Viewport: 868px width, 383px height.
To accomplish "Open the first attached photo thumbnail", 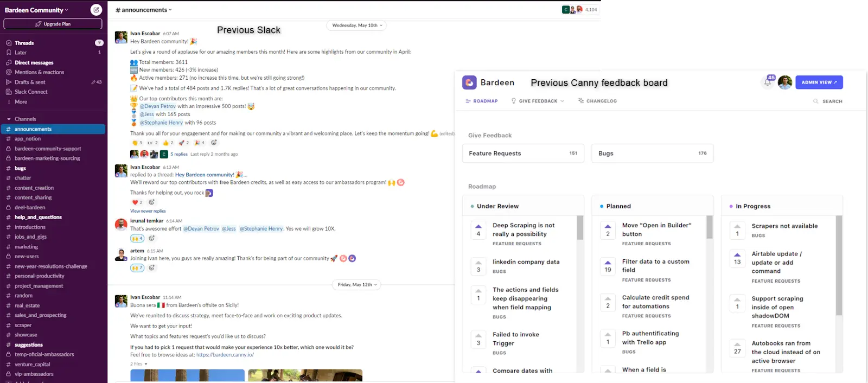I will pos(187,375).
